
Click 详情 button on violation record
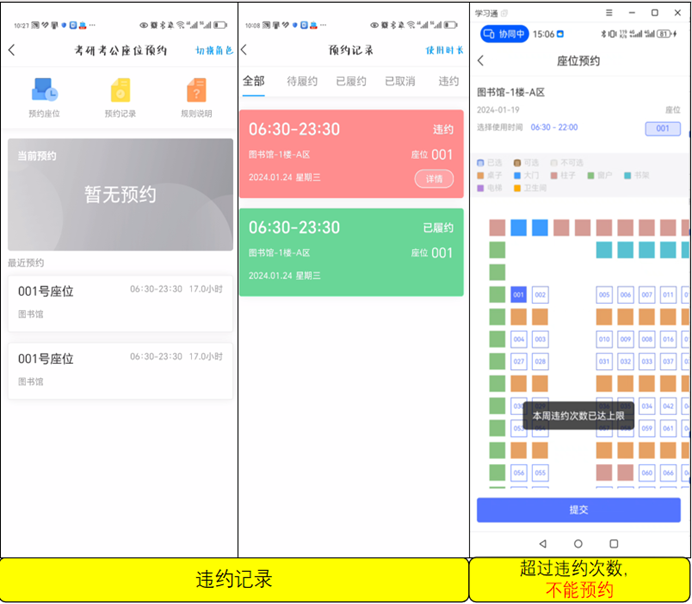pos(435,178)
